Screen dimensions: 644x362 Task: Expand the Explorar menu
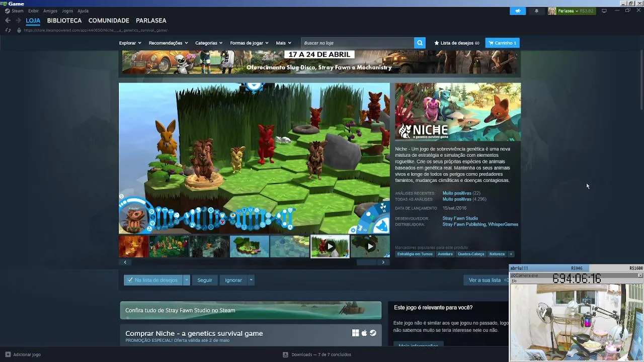pos(130,43)
